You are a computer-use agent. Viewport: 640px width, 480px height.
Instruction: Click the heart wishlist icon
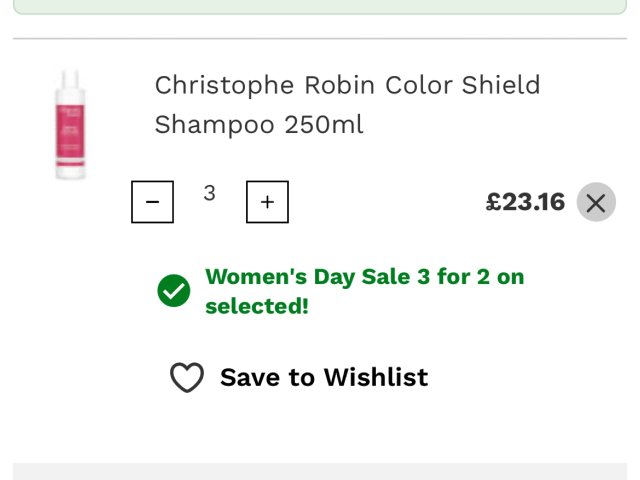point(187,378)
